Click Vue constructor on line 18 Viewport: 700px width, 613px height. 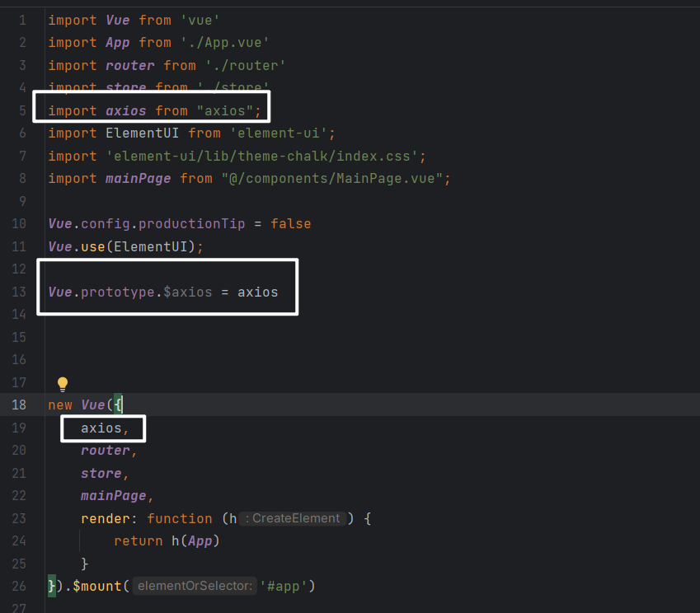click(x=93, y=405)
